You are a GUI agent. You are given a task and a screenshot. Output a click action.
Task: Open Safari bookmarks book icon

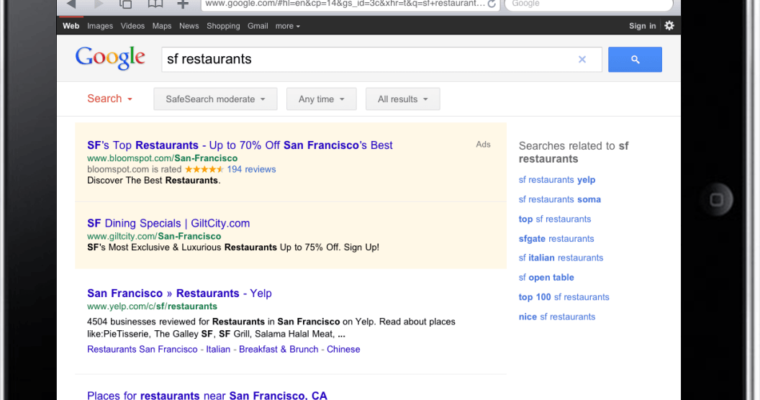pos(155,4)
